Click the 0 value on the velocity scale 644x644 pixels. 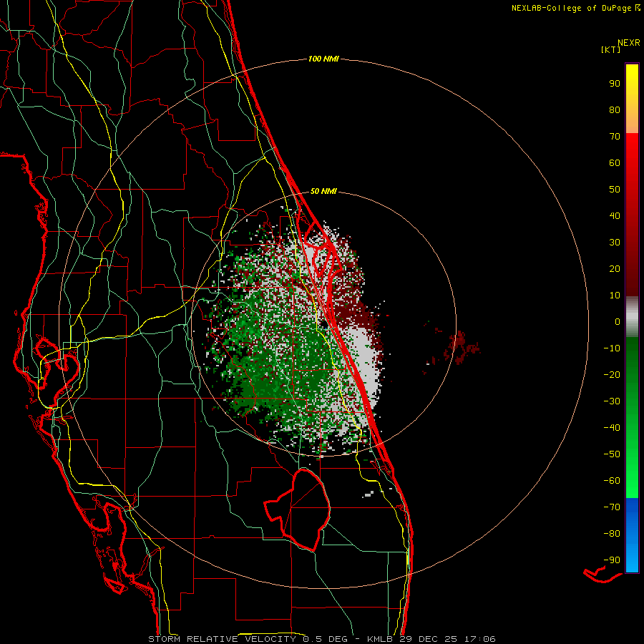coord(618,322)
